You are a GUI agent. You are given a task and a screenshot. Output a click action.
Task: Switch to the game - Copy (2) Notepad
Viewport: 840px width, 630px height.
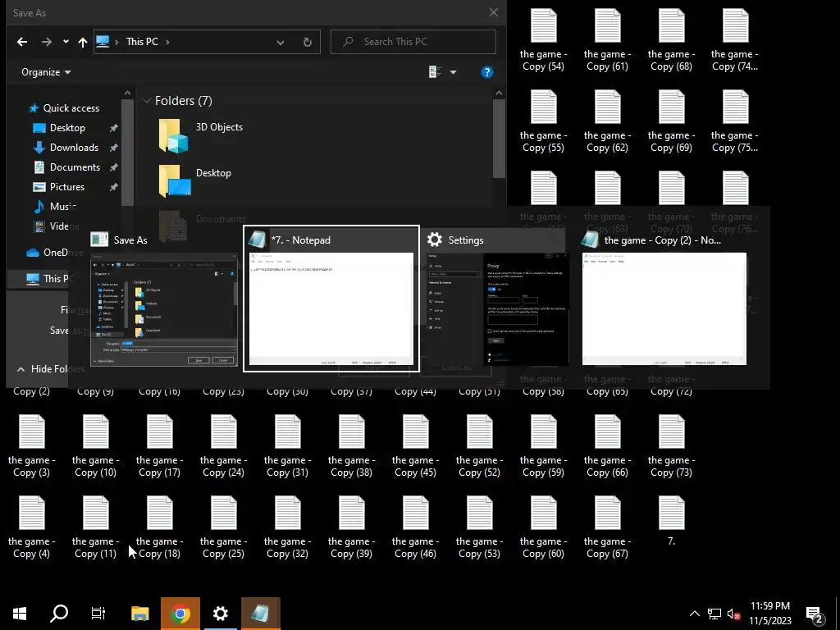(664, 299)
